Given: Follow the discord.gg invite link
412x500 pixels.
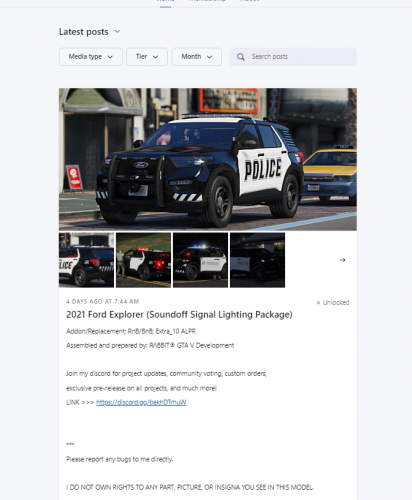Looking at the screenshot, I should (141, 402).
